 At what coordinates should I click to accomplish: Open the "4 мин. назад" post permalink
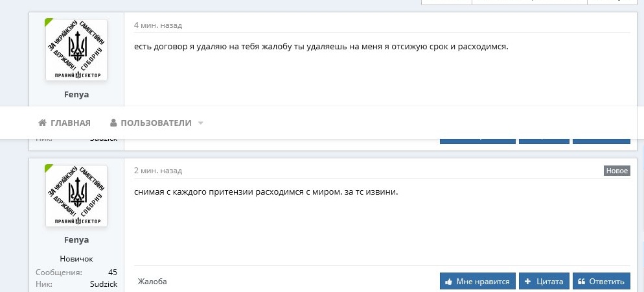click(158, 25)
